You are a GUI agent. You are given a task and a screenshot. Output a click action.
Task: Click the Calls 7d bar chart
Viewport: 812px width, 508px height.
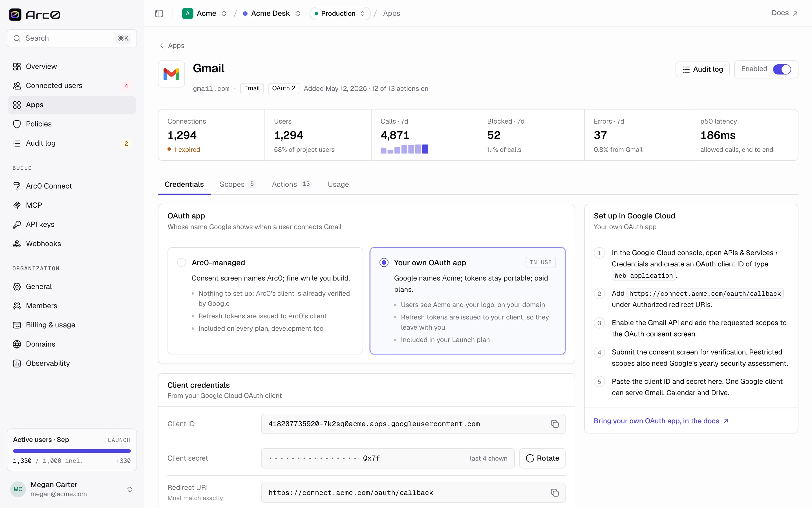pyautogui.click(x=404, y=149)
